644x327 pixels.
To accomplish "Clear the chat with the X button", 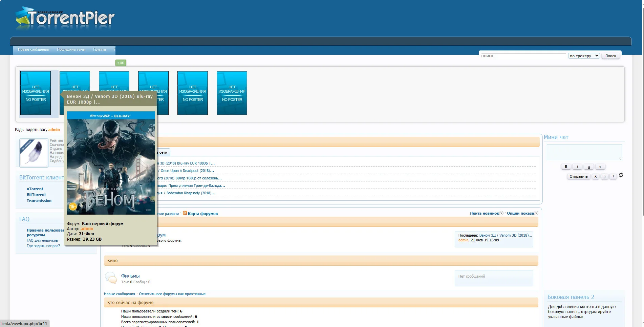I will pyautogui.click(x=596, y=176).
